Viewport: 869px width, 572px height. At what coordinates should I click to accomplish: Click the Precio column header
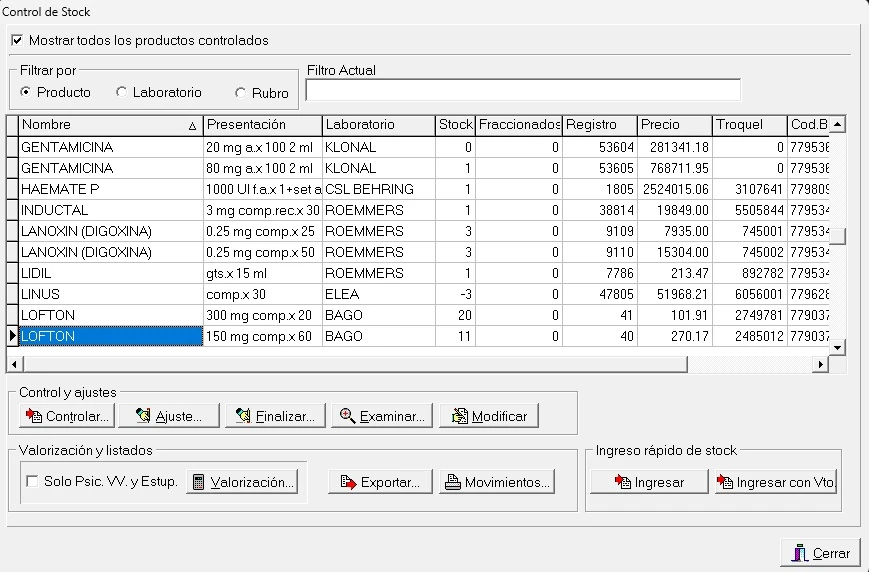(673, 125)
